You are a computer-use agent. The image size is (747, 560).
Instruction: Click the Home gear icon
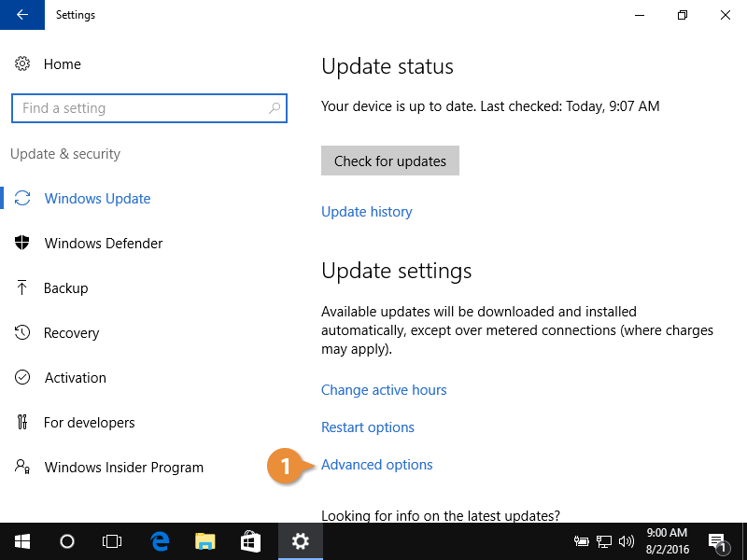pyautogui.click(x=22, y=64)
